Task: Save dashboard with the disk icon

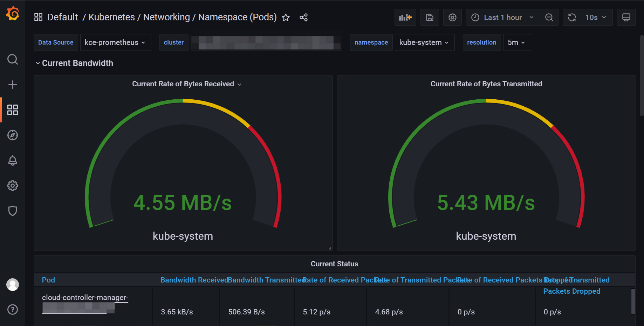Action: [x=430, y=18]
